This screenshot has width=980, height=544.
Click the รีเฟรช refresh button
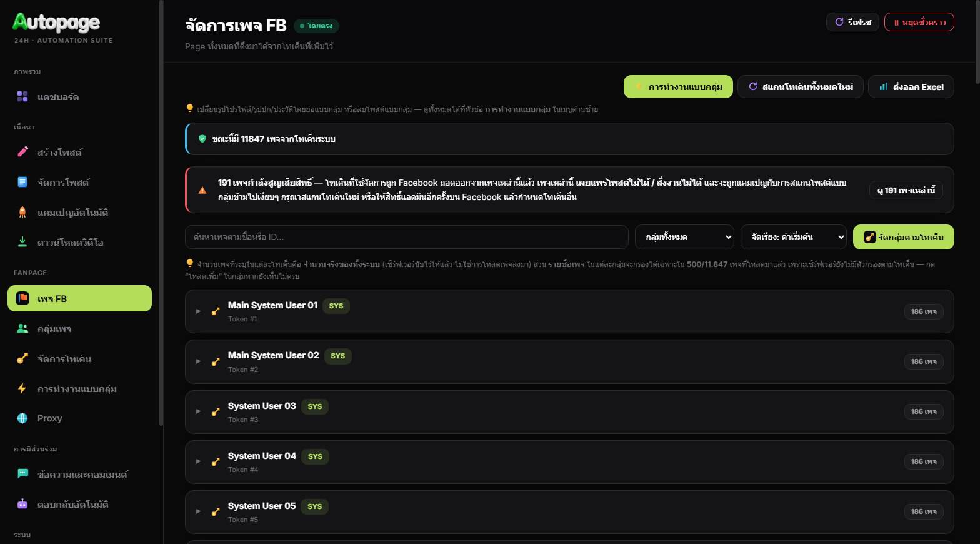pos(852,22)
